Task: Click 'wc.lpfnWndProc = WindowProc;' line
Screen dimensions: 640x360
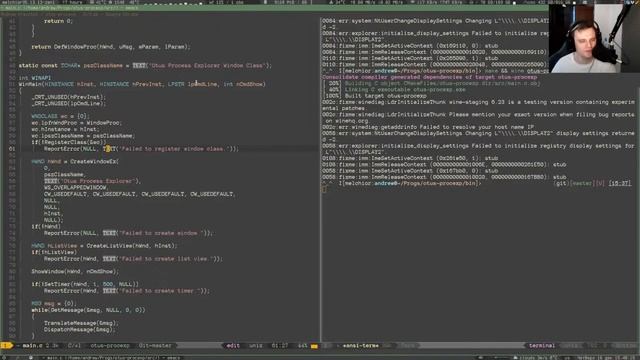Action: [76, 123]
